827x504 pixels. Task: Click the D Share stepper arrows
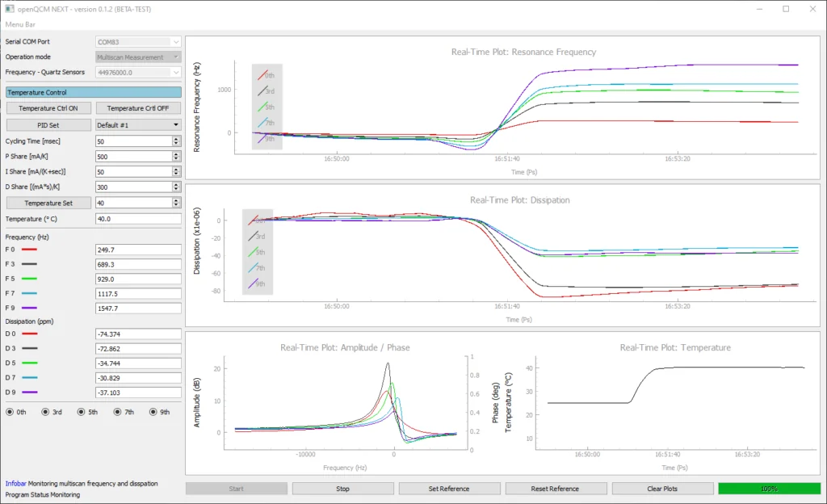click(x=176, y=187)
